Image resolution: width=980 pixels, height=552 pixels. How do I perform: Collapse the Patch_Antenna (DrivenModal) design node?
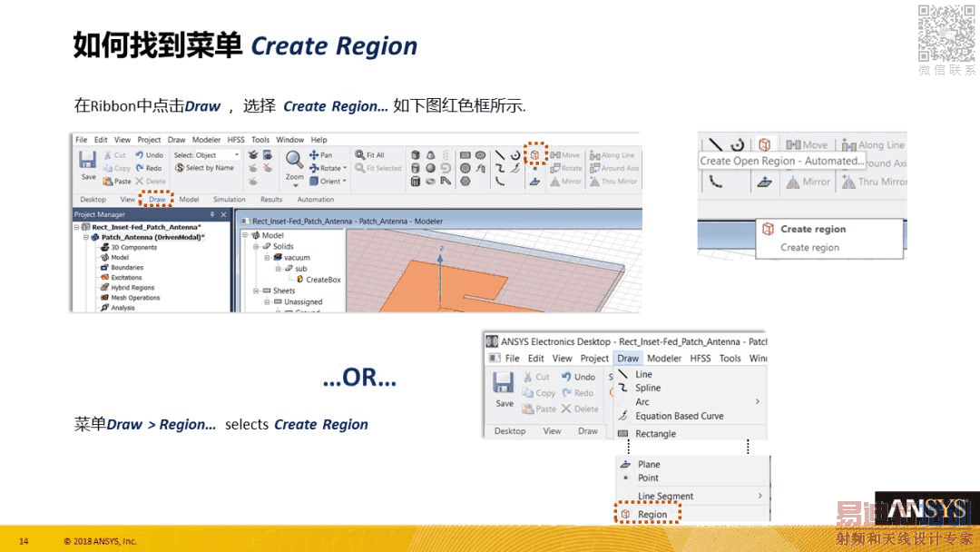tap(86, 237)
